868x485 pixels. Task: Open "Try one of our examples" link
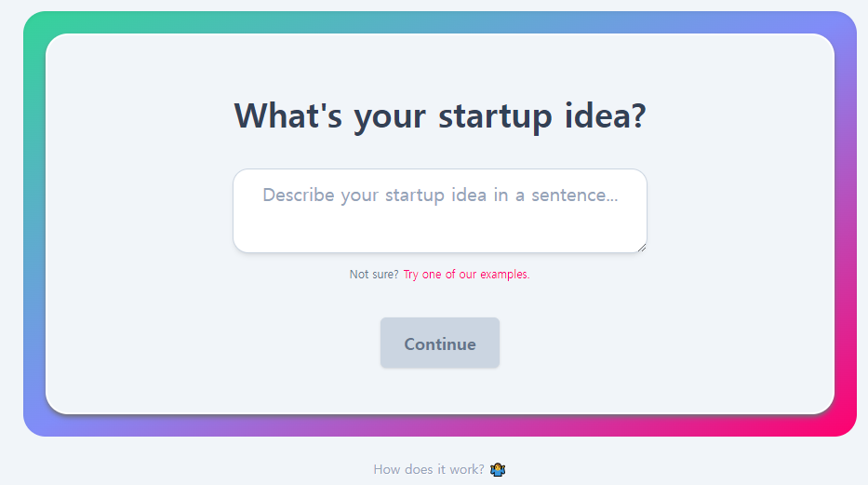[x=466, y=275]
